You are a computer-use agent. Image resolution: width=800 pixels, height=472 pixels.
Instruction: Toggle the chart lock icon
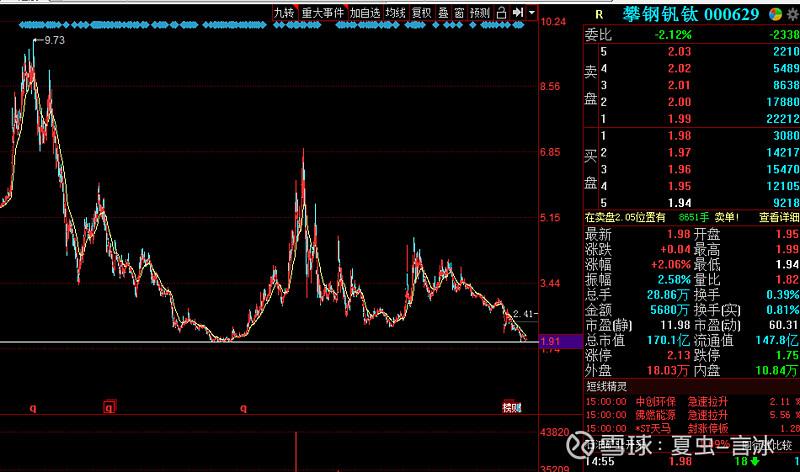502,13
